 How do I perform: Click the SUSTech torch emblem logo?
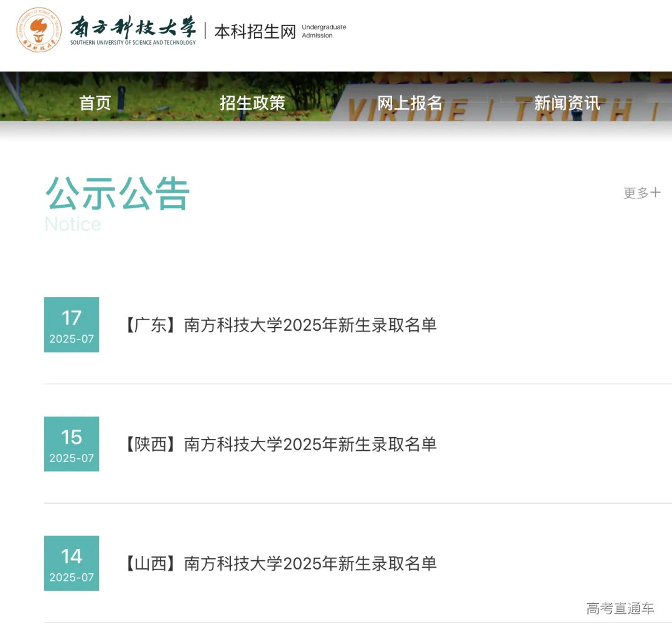coord(39,29)
